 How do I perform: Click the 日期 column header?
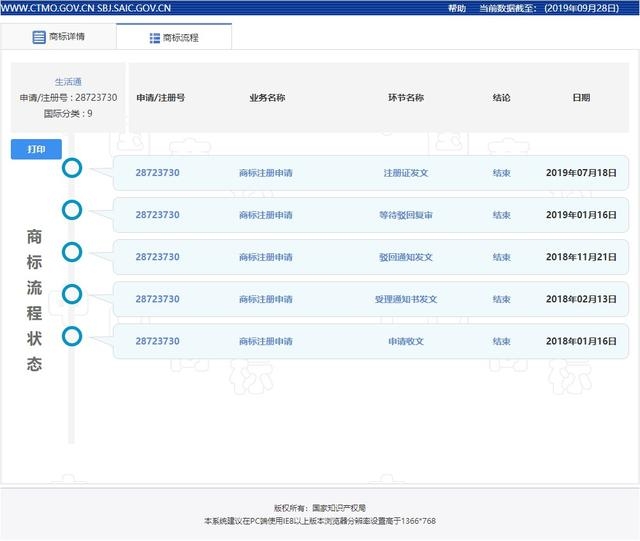(581, 98)
